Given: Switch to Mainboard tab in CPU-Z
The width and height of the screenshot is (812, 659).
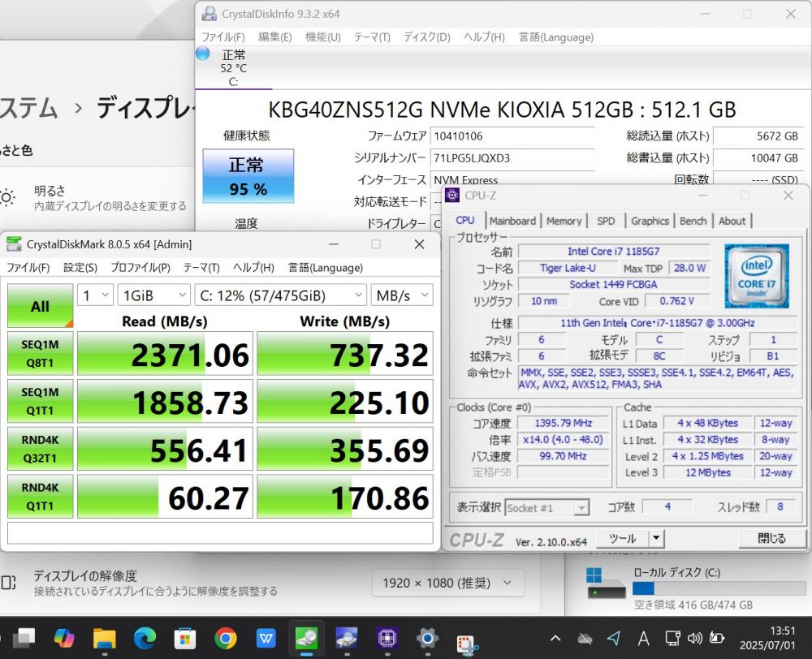Looking at the screenshot, I should 512,221.
